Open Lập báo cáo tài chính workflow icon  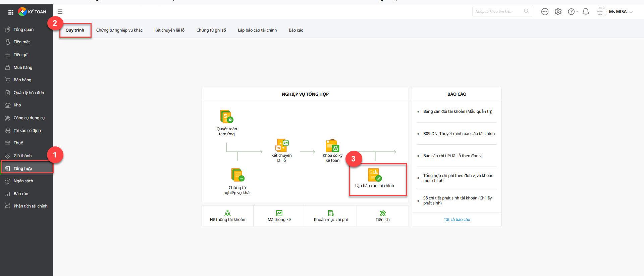pos(374,175)
